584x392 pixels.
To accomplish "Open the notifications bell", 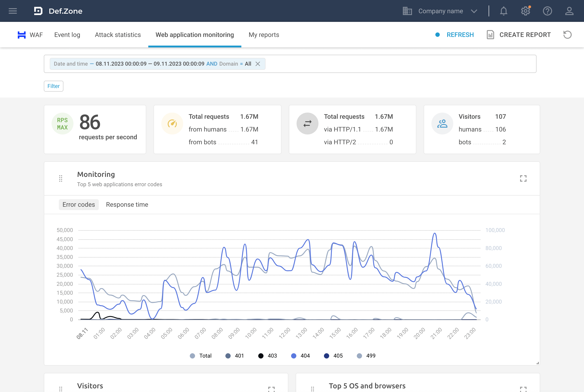I will point(504,11).
